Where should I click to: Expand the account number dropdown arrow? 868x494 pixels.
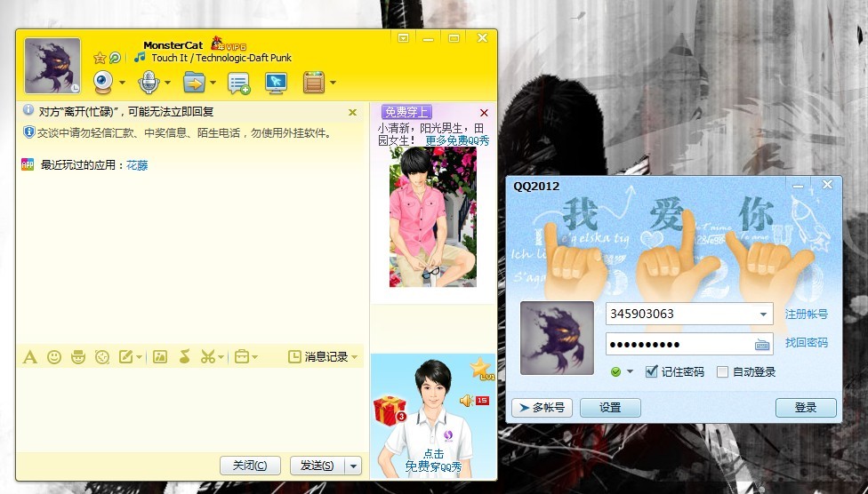(x=763, y=315)
